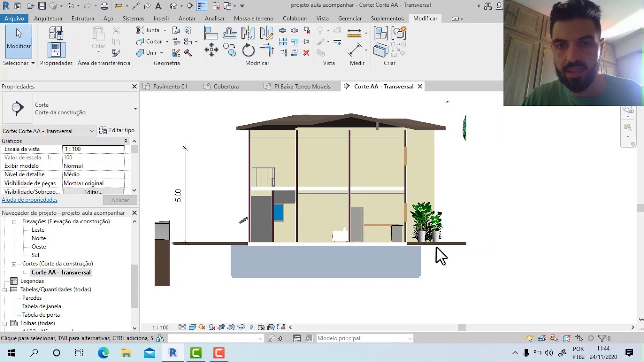Viewport: 644px width, 362px height.
Task: Toggle Reveal Hidden Elements lightbulb
Action: click(251, 327)
